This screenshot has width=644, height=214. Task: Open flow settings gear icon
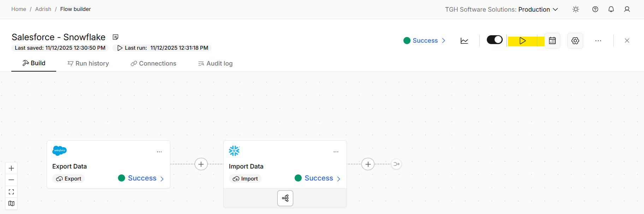point(575,41)
